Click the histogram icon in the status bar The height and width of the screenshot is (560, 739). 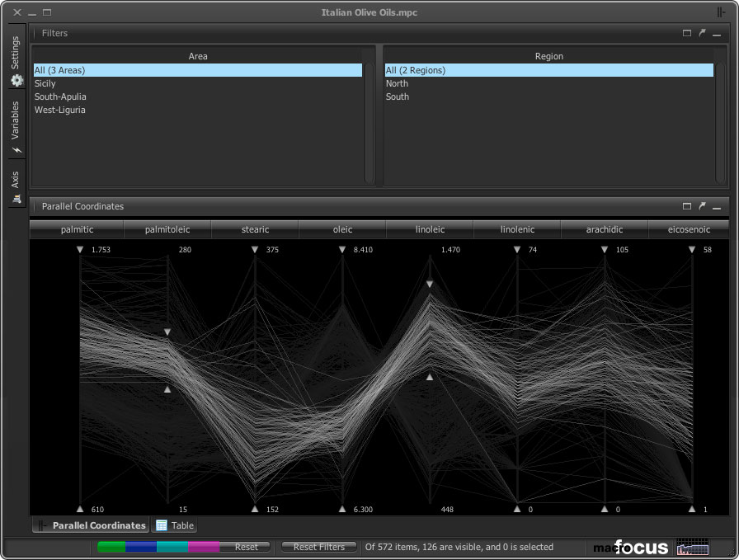[692, 547]
